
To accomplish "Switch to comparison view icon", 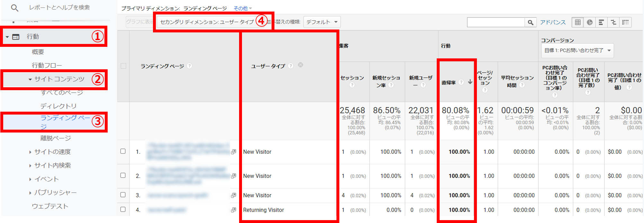I will pyautogui.click(x=613, y=22).
